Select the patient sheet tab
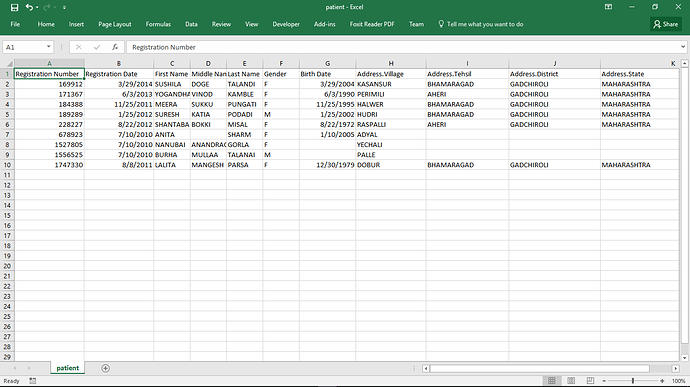Viewport: 690px width, 387px height. pyautogui.click(x=68, y=368)
